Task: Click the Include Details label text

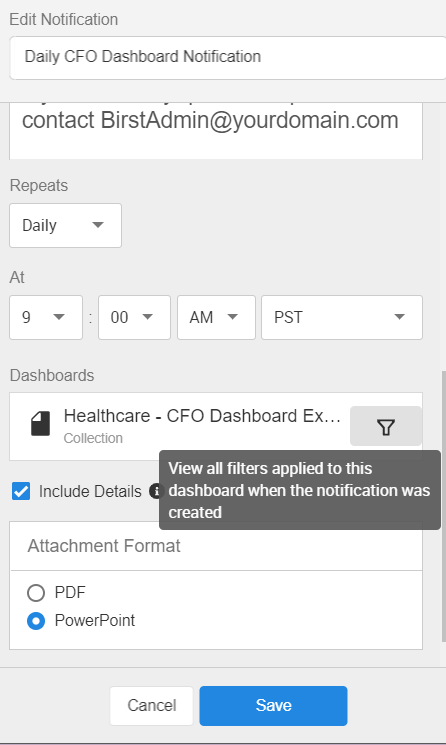Action: 90,491
